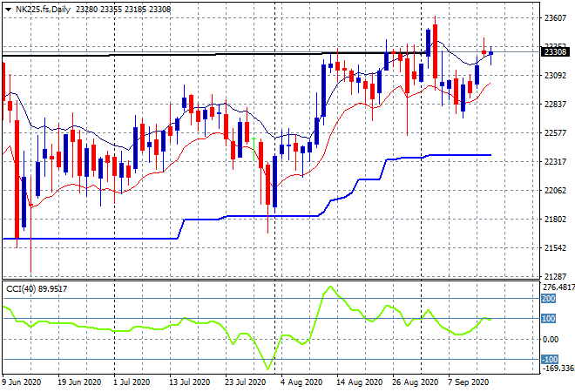Click the CCI 0.00 level label
The width and height of the screenshot is (575, 392).
click(x=551, y=340)
